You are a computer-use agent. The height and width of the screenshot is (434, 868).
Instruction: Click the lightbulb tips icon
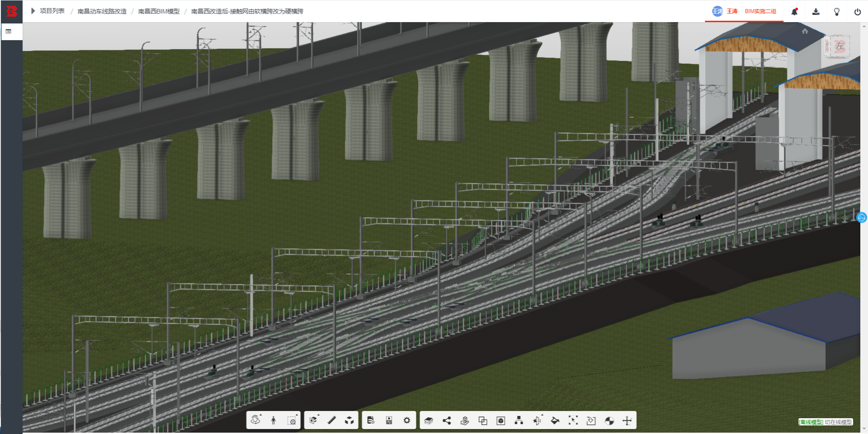coord(836,12)
